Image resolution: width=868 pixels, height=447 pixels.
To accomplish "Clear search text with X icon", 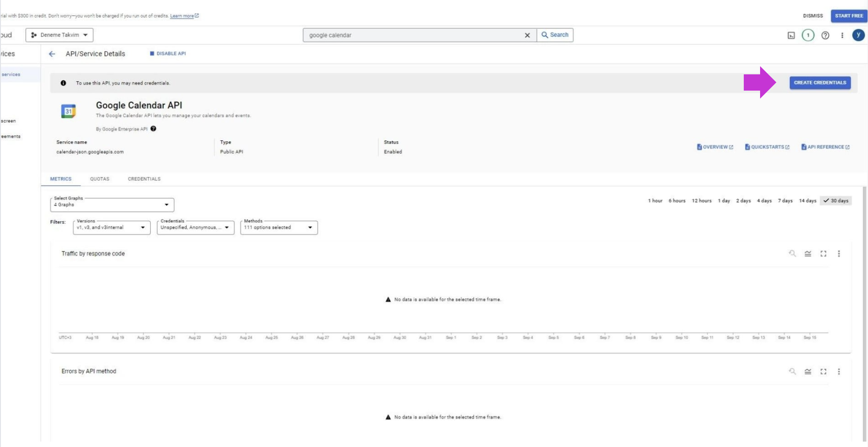I will [527, 35].
